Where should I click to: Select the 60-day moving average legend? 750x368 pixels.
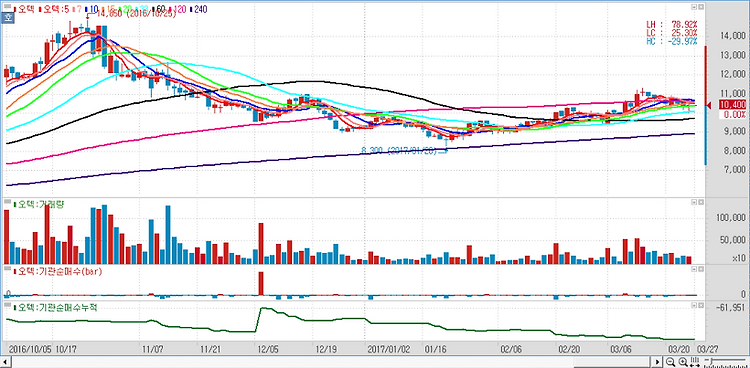click(x=159, y=9)
